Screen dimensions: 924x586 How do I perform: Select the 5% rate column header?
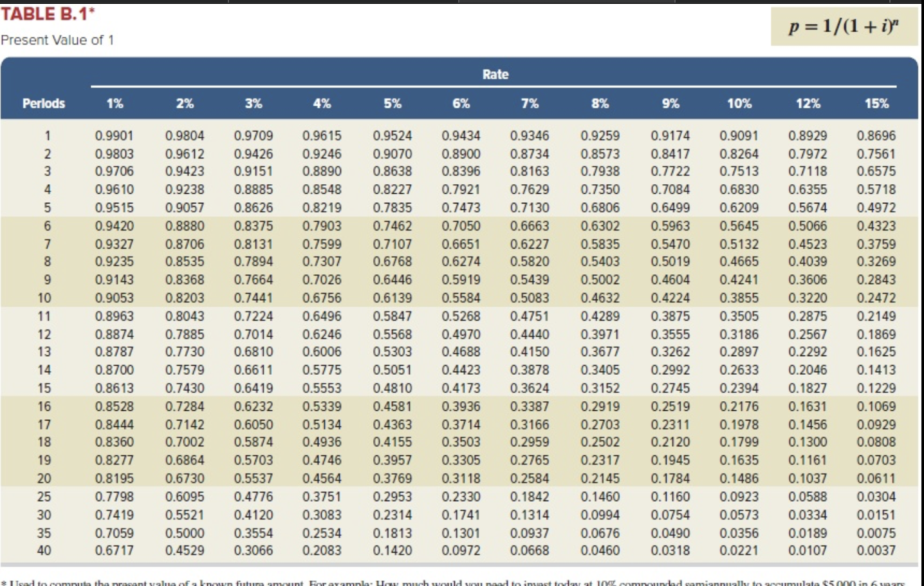[392, 103]
